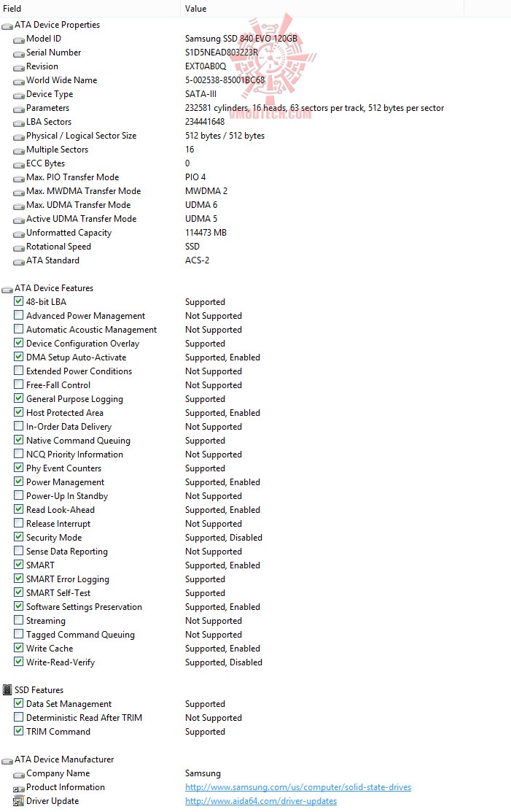Click the ATA Device Features section icon
The height and width of the screenshot is (812, 511).
coord(7,289)
